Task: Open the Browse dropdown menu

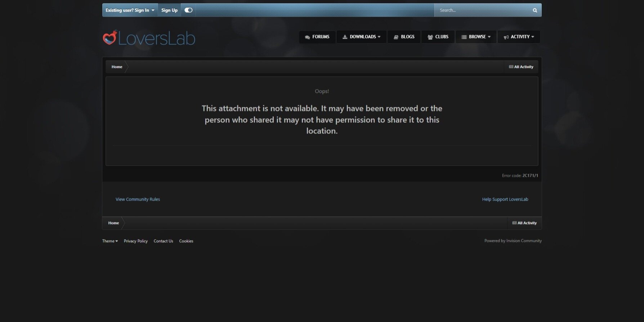Action: click(476, 37)
